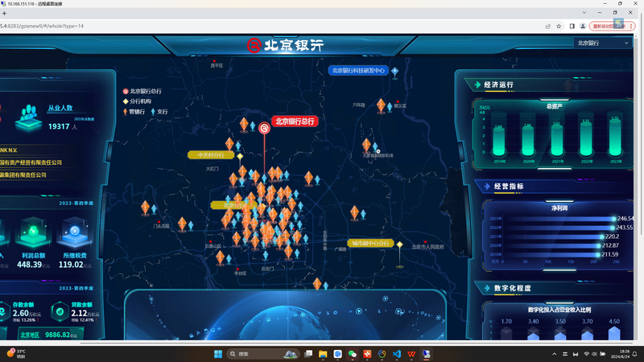Open WPS Office from the taskbar
The width and height of the screenshot is (644, 362).
[x=411, y=354]
